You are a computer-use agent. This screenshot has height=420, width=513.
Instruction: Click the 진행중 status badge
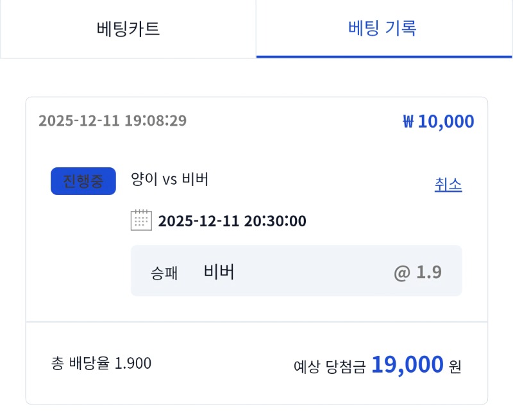tap(83, 181)
